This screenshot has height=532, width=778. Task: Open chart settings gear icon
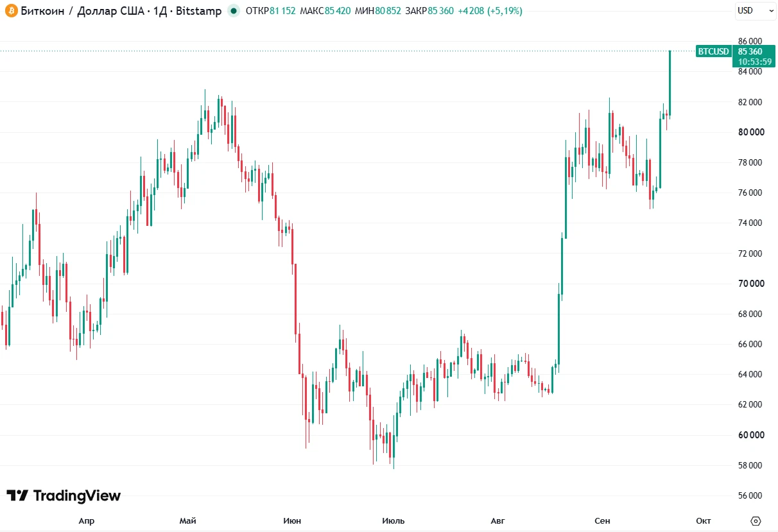pyautogui.click(x=756, y=520)
